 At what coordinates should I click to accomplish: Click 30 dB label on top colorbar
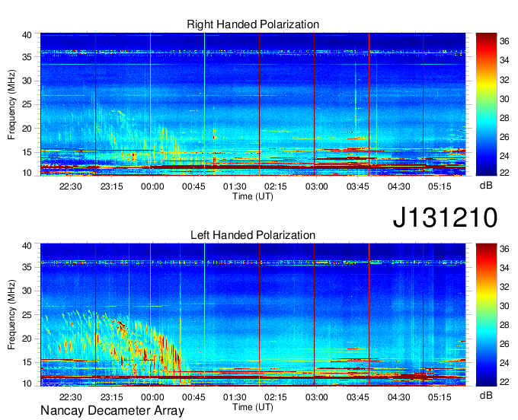point(504,99)
